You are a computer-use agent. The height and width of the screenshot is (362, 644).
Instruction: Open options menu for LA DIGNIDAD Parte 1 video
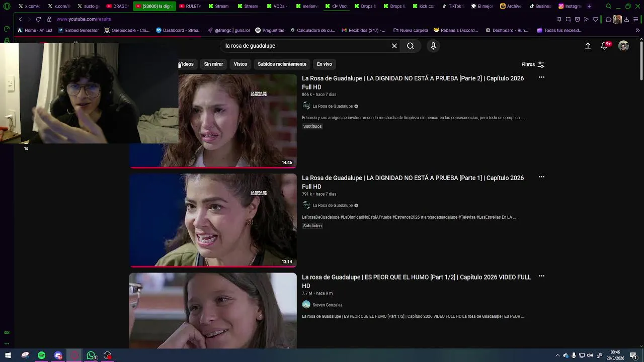[x=541, y=177]
